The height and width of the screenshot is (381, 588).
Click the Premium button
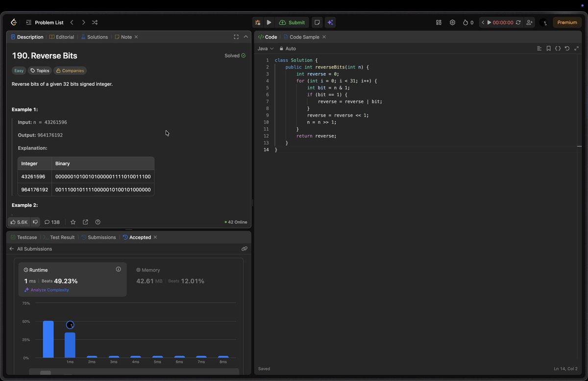[x=567, y=23]
